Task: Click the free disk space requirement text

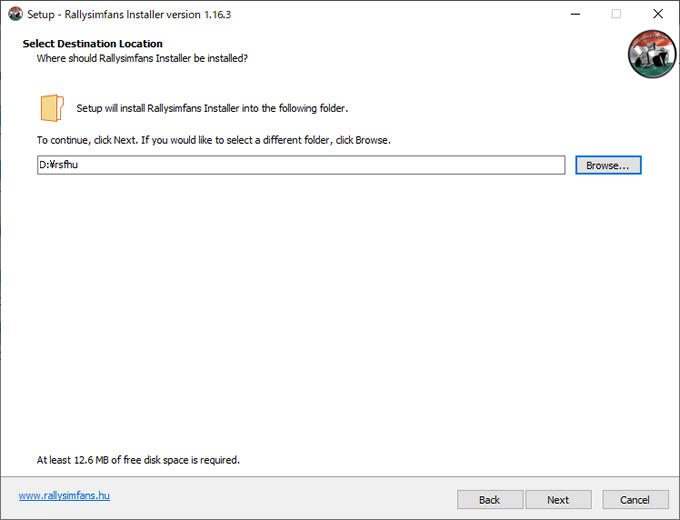Action: 138,460
